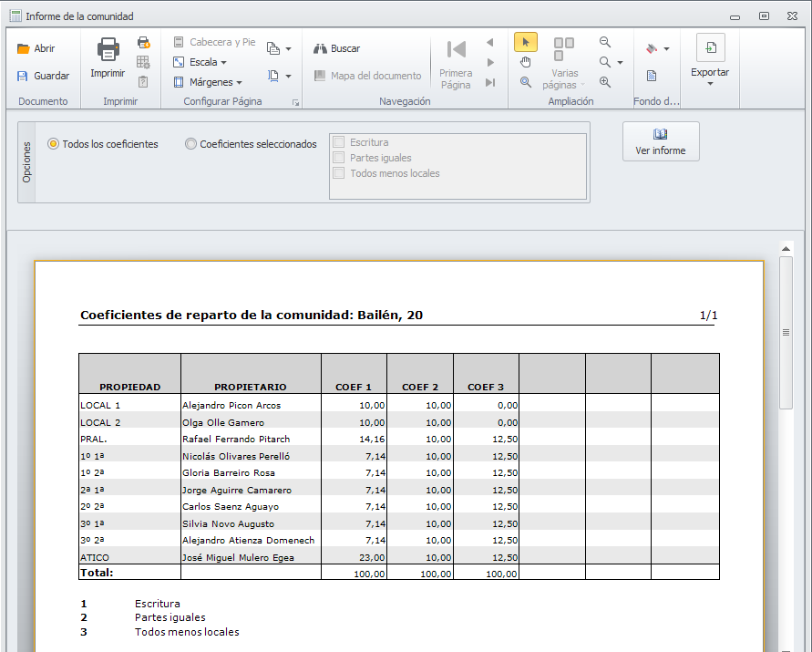Select the hand pan tool
812x652 pixels.
tap(525, 62)
